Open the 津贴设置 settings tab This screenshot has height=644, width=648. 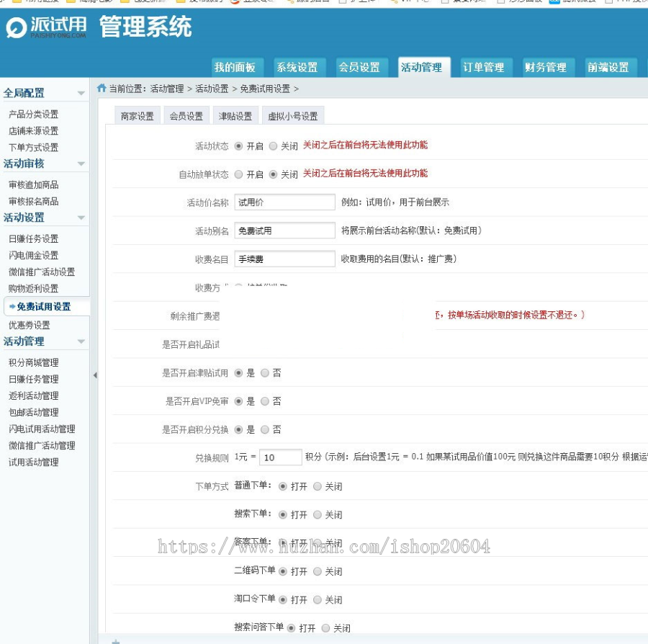click(x=236, y=115)
